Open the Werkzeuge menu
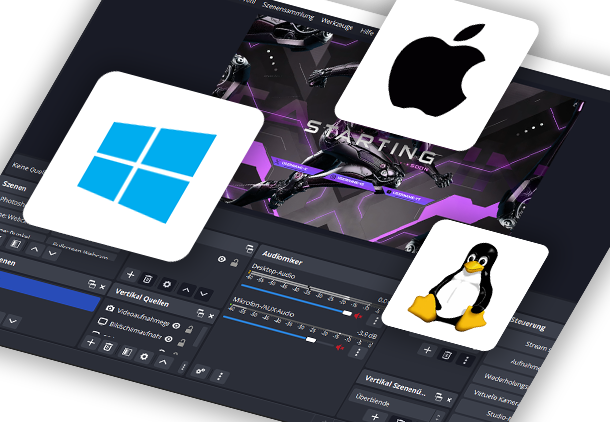Viewport: 610px width, 422px height. [x=337, y=23]
